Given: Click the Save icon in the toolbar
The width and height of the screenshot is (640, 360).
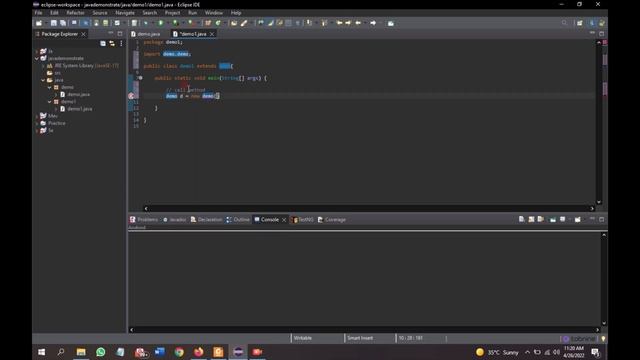Looking at the screenshot, I should tap(53, 23).
